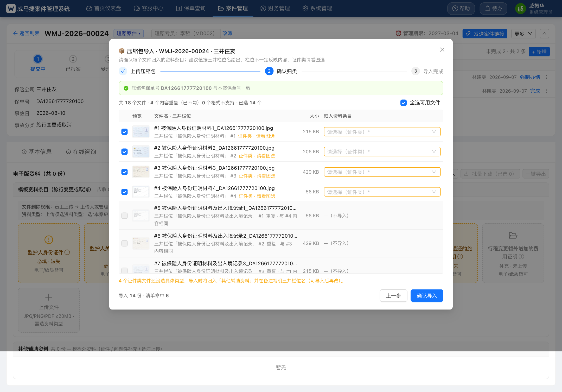Open 归入资料条目 dropdown for file #1
The height and width of the screenshot is (392, 562).
(x=382, y=132)
